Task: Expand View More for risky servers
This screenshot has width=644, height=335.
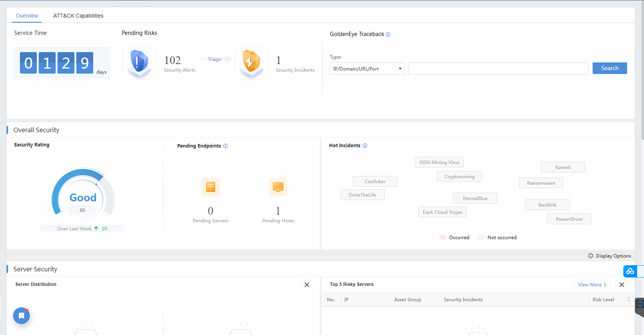Action: [592, 285]
